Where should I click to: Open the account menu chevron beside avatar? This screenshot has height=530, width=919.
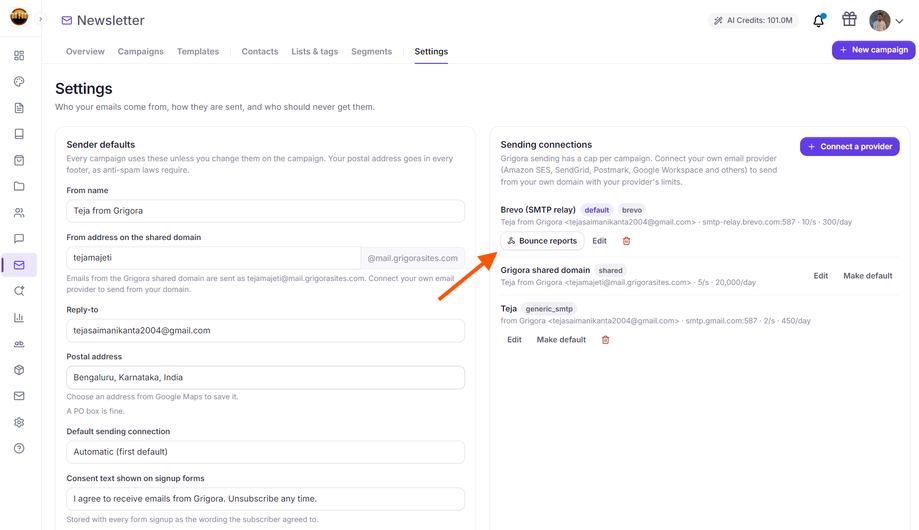click(899, 21)
